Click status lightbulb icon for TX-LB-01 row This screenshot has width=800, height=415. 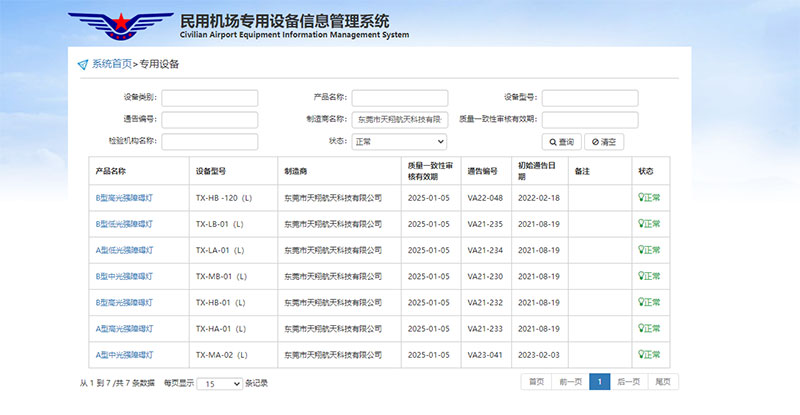tap(642, 224)
